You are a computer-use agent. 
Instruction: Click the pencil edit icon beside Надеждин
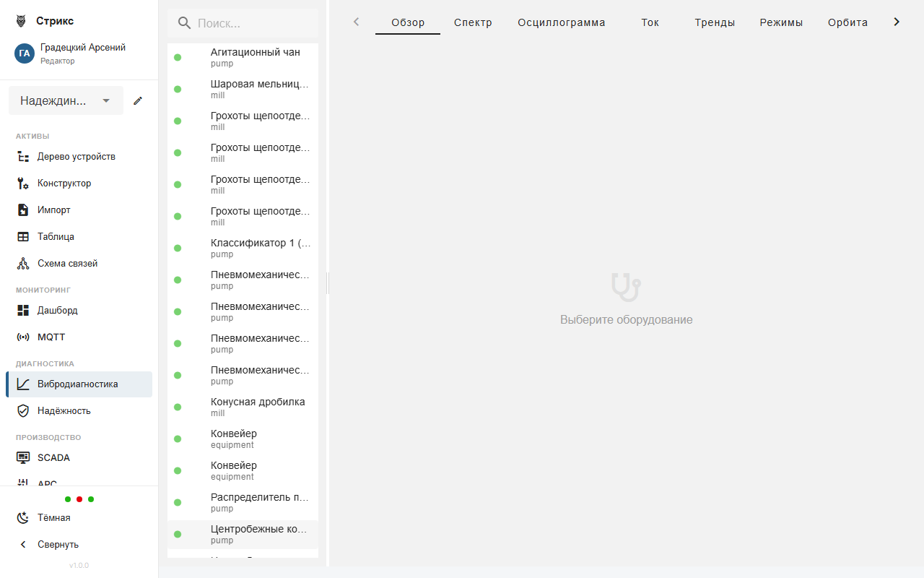pos(138,100)
